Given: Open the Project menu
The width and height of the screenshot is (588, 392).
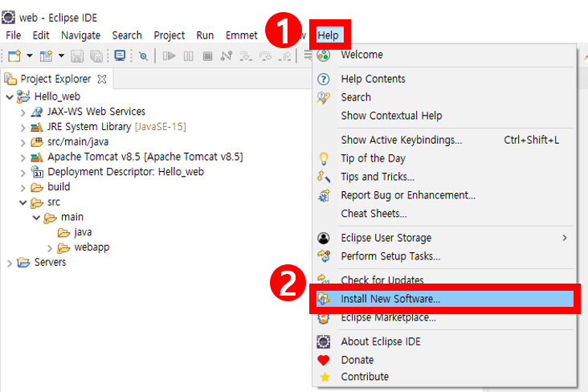Looking at the screenshot, I should pos(169,35).
